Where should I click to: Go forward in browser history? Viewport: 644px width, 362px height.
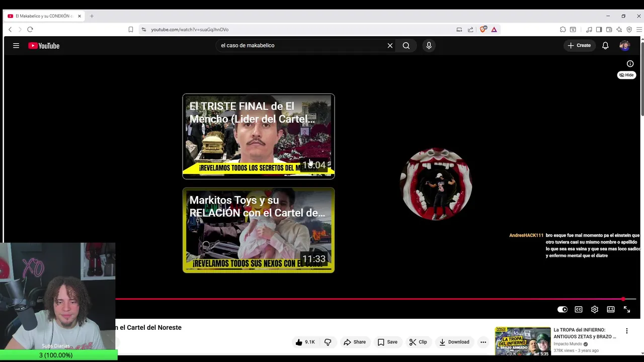(20, 30)
